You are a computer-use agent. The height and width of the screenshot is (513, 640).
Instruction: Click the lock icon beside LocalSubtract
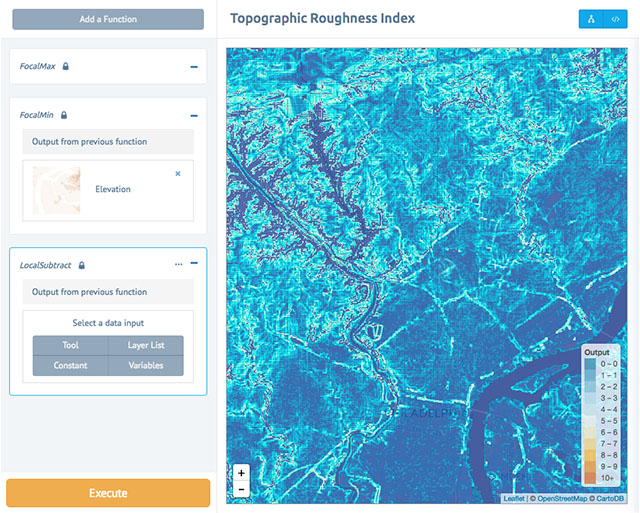point(81,265)
